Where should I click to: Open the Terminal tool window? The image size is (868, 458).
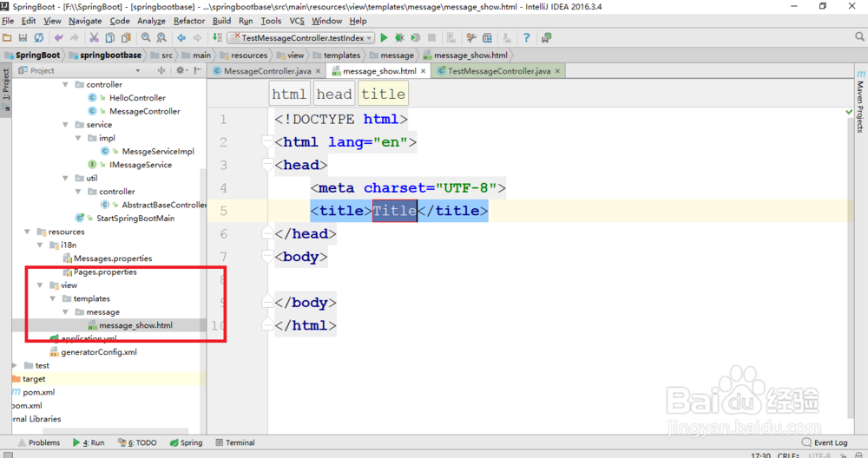click(x=235, y=442)
